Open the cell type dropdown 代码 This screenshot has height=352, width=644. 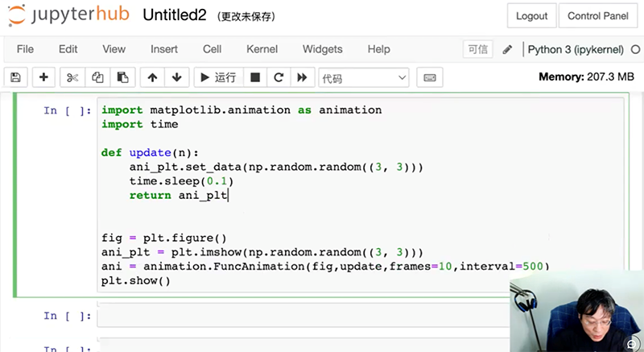point(364,77)
